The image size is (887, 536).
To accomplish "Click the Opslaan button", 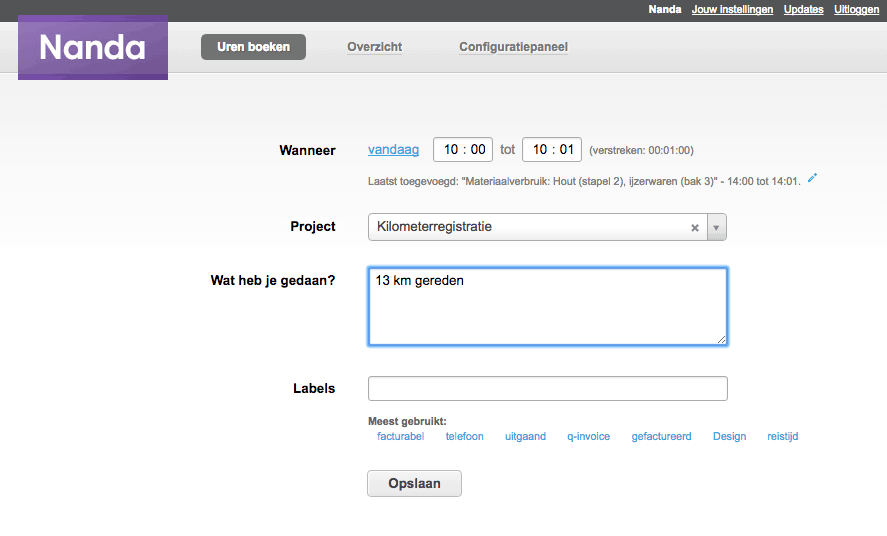I will [414, 483].
